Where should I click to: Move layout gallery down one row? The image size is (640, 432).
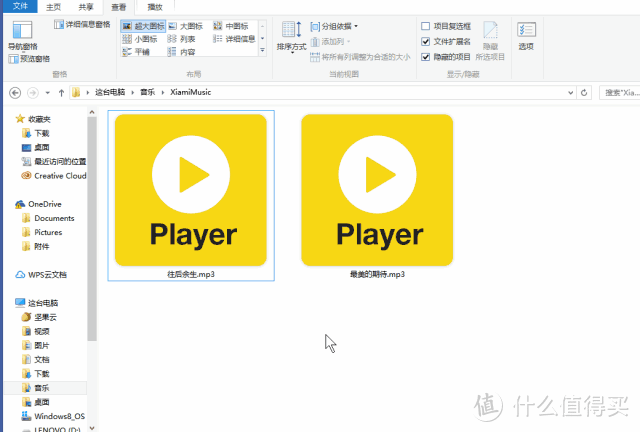pos(262,38)
